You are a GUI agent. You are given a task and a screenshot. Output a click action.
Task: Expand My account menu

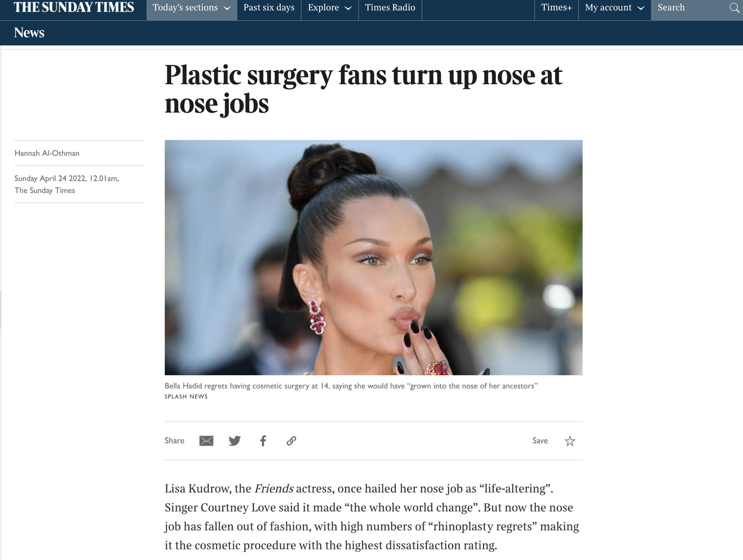pyautogui.click(x=615, y=8)
